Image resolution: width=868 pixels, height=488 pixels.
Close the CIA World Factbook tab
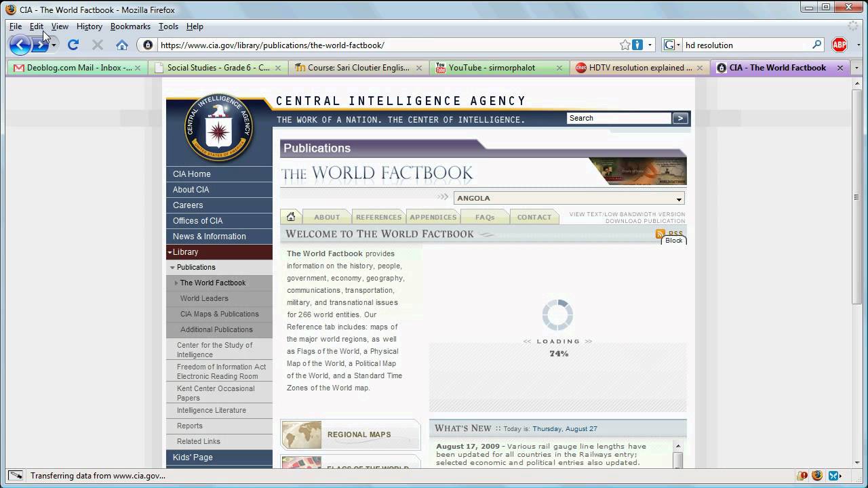coord(840,68)
